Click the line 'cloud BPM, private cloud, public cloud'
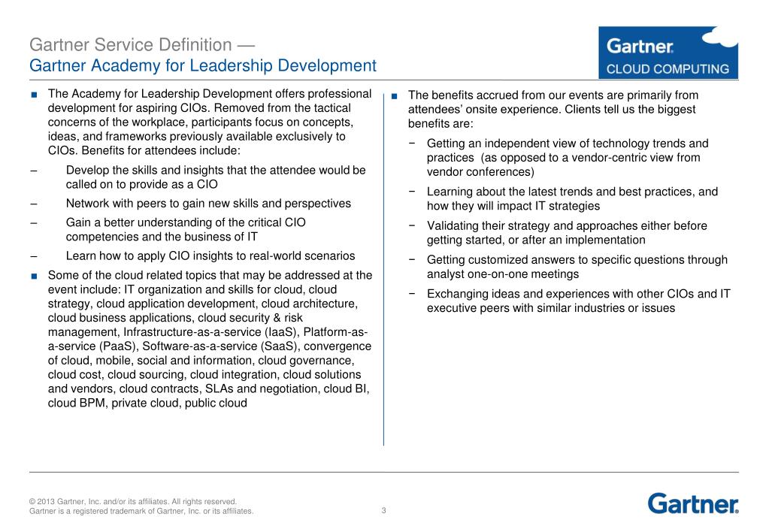Image resolution: width=769 pixels, height=532 pixels. click(x=147, y=403)
